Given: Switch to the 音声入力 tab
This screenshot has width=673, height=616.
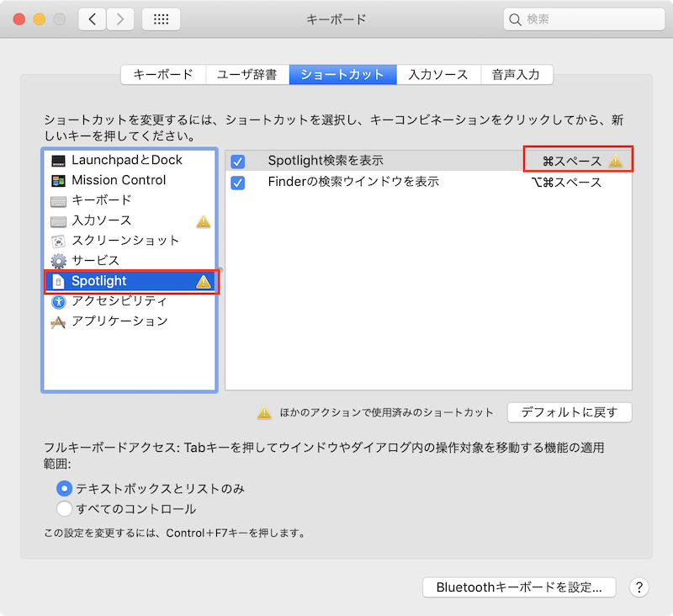Looking at the screenshot, I should coord(517,74).
